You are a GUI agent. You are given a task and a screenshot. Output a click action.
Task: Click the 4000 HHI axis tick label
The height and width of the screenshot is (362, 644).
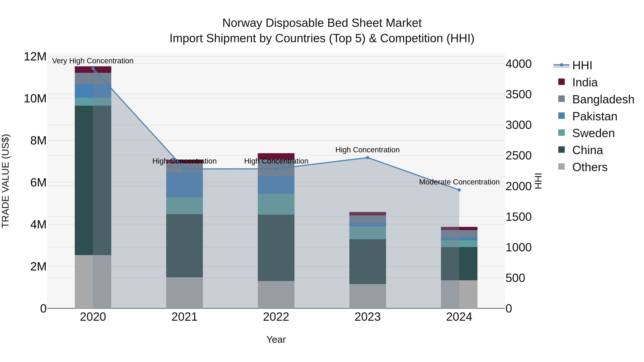tap(518, 64)
